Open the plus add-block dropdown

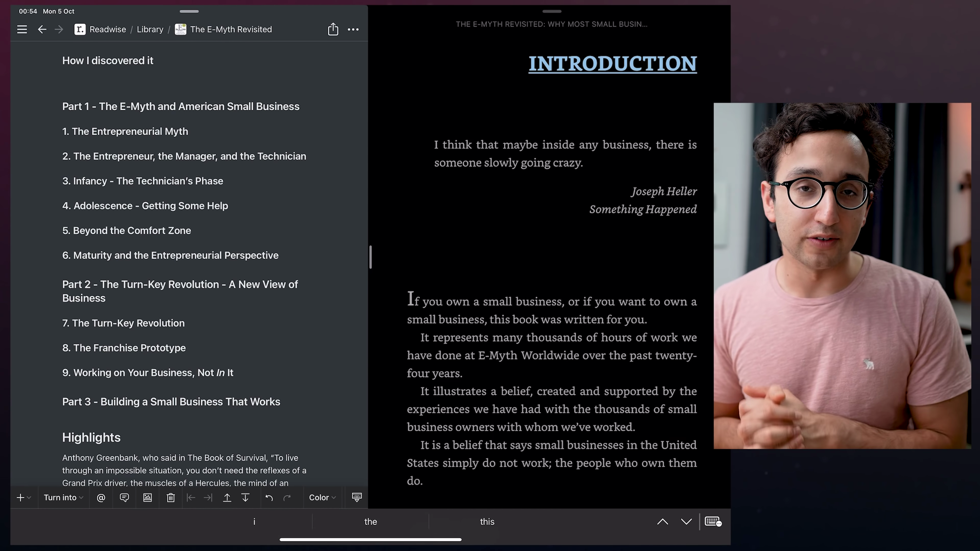[23, 497]
